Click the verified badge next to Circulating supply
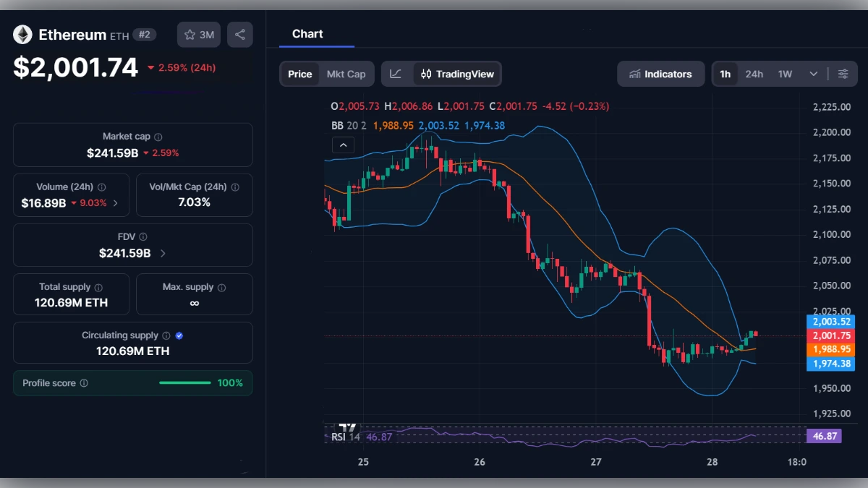Image resolution: width=868 pixels, height=488 pixels. point(179,335)
